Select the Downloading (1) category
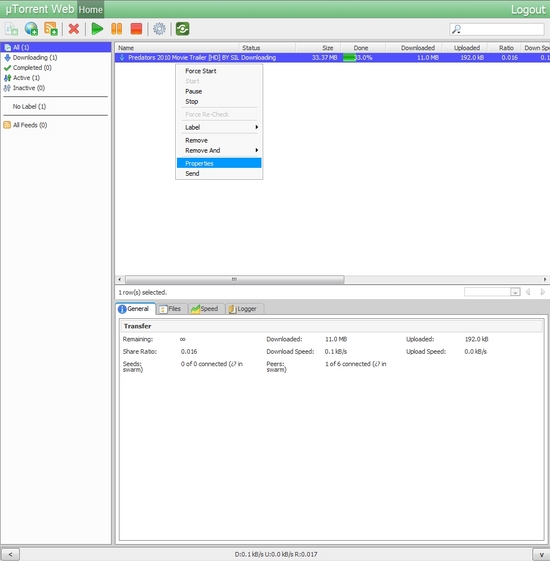Screen dimensions: 550x561 pyautogui.click(x=35, y=58)
